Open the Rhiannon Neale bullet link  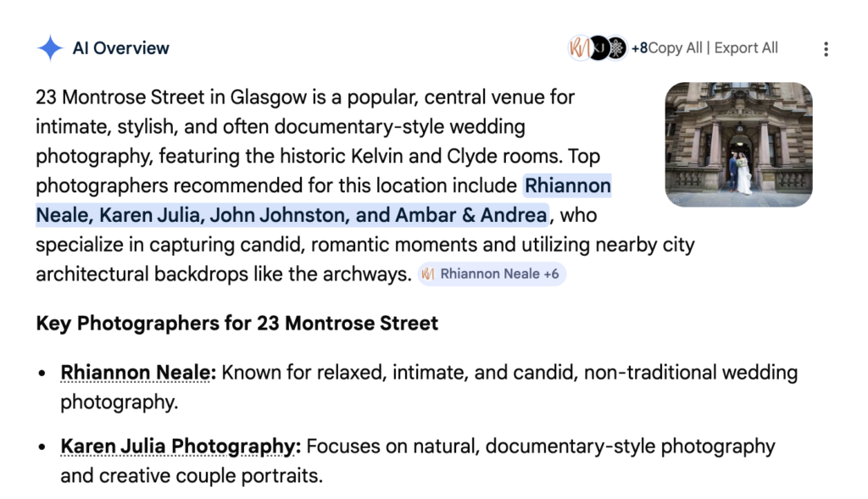coord(135,373)
